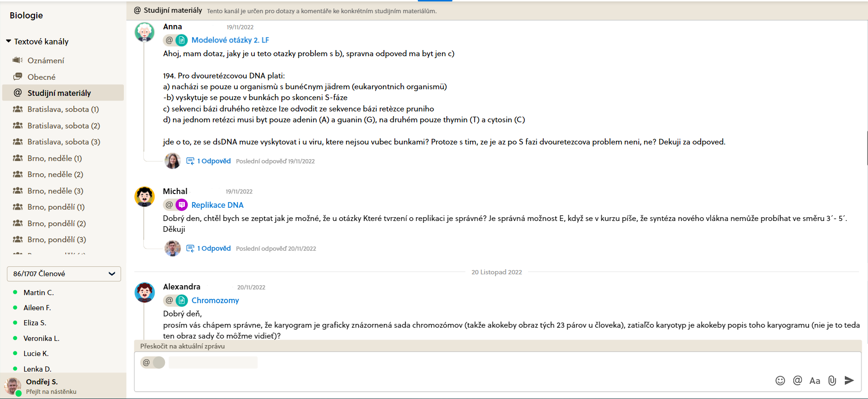
Task: Attach a file with the paperclip icon
Action: tap(832, 381)
